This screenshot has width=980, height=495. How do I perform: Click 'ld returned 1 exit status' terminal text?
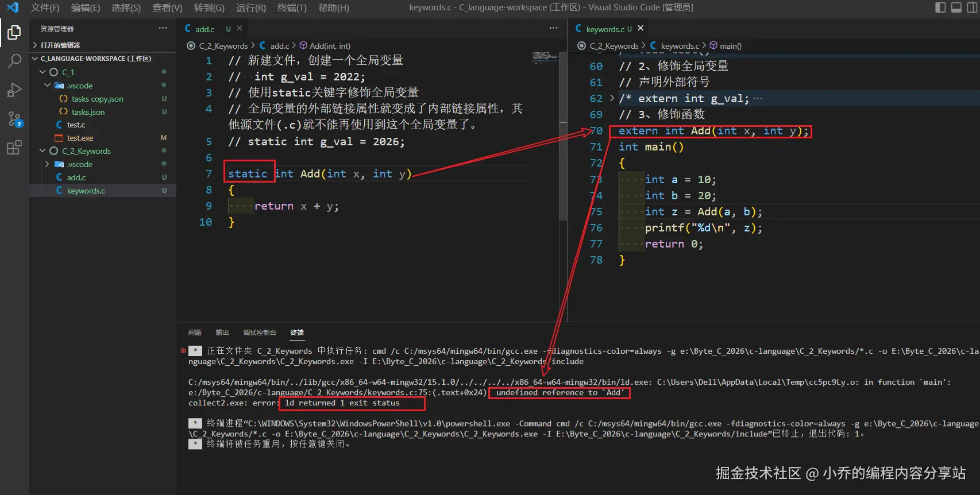(x=342, y=403)
